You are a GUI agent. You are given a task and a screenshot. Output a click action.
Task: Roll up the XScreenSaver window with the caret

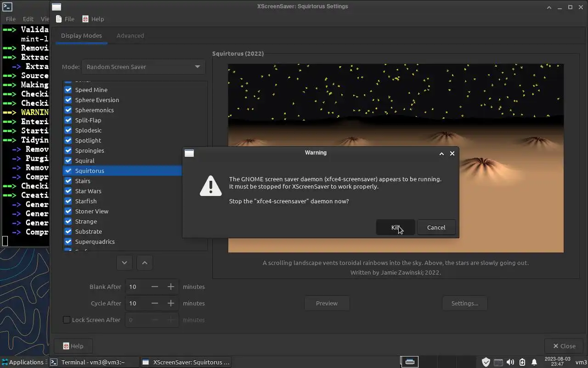point(549,7)
